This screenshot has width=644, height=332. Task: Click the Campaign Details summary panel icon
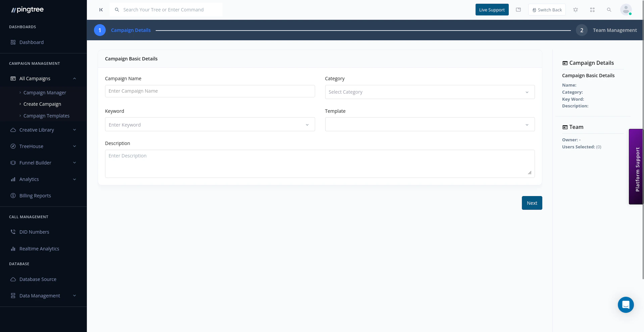(x=565, y=63)
